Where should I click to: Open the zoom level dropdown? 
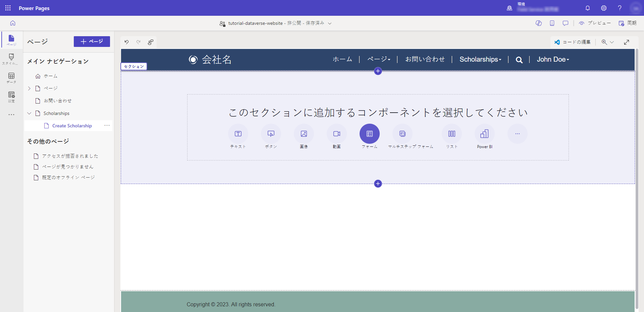click(x=612, y=42)
